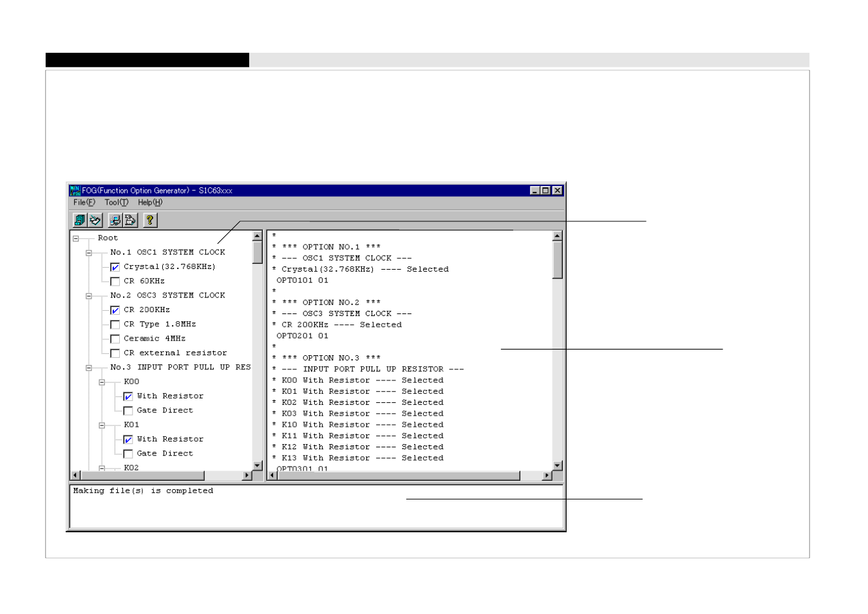Click 'K13 With Resistor ---- Selected' line
Viewport: 868px width, 614px height.
pyautogui.click(x=358, y=458)
